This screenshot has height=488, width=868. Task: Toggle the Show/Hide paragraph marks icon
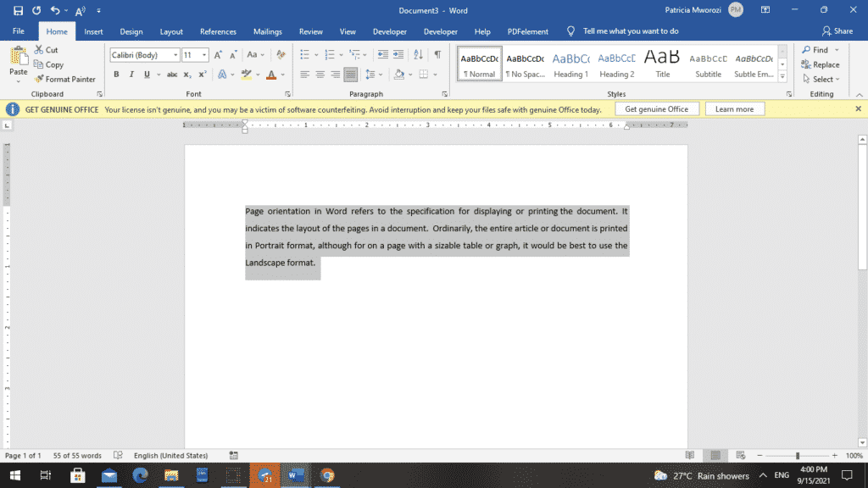click(x=437, y=54)
